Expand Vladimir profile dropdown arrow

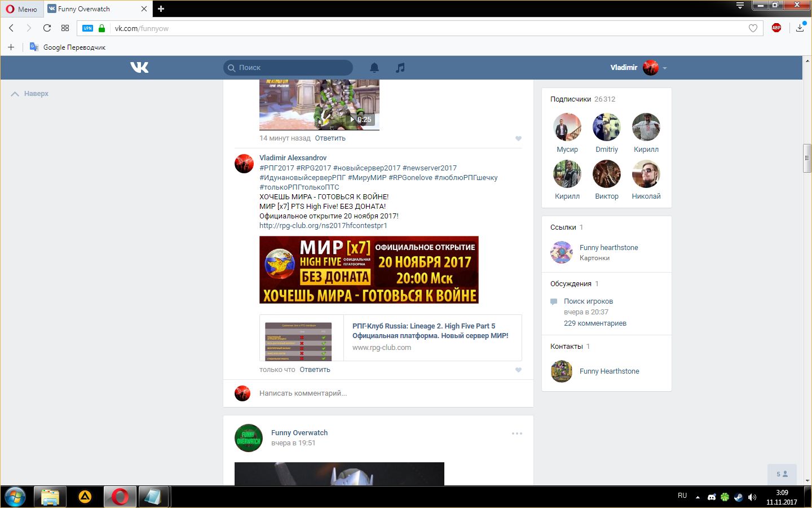point(665,68)
